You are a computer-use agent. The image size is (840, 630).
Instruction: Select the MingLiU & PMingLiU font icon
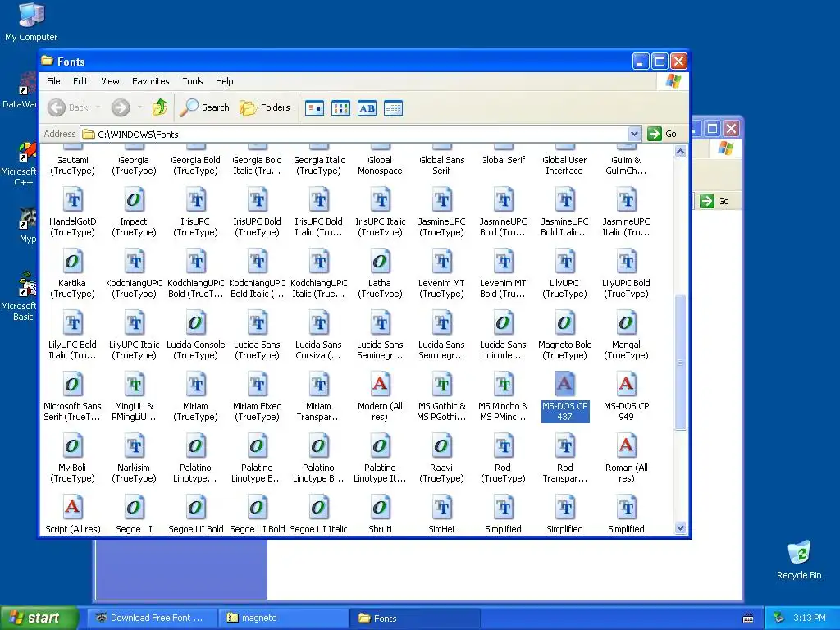coord(134,386)
